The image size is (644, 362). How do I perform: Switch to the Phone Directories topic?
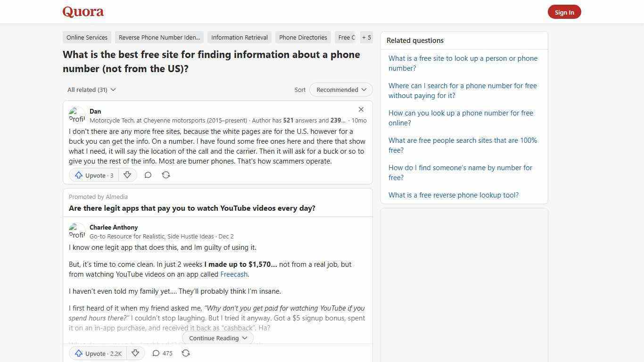pyautogui.click(x=303, y=37)
